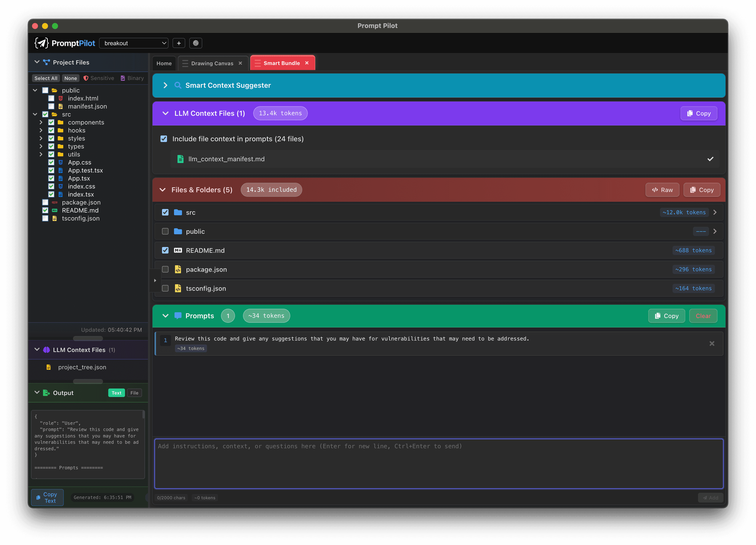Switch output mode to File
756x545 pixels.
pos(134,393)
